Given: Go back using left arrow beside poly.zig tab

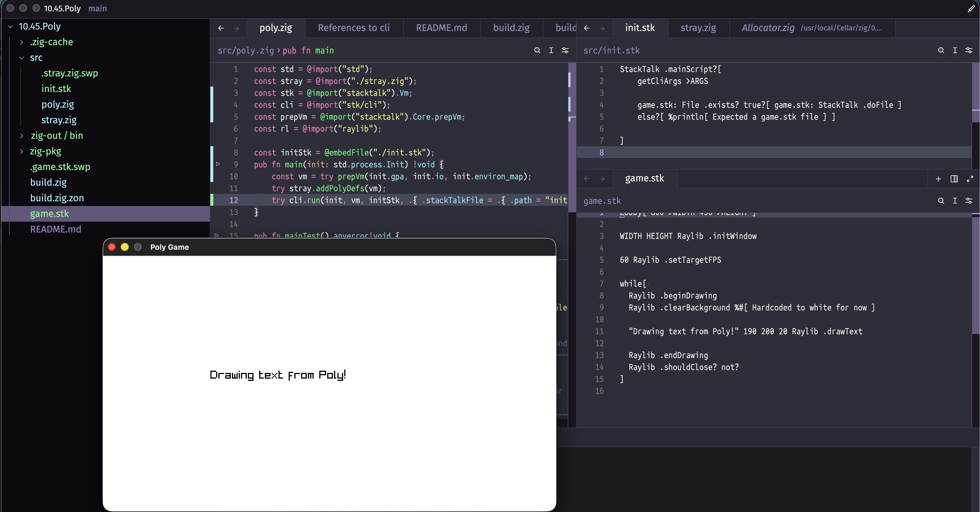Looking at the screenshot, I should click(x=221, y=28).
